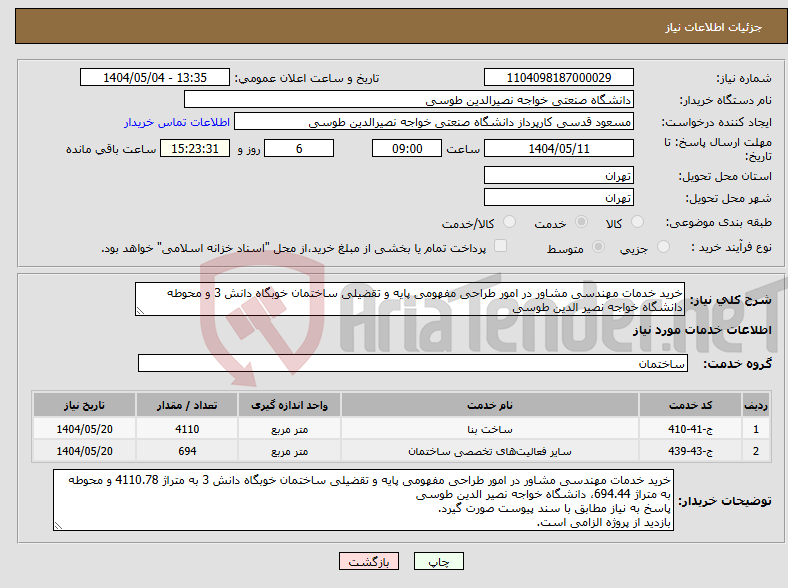The height and width of the screenshot is (588, 788).
Task: Click سایر فعالیت‌های تخصصی ساختمان cell
Action: (x=490, y=451)
